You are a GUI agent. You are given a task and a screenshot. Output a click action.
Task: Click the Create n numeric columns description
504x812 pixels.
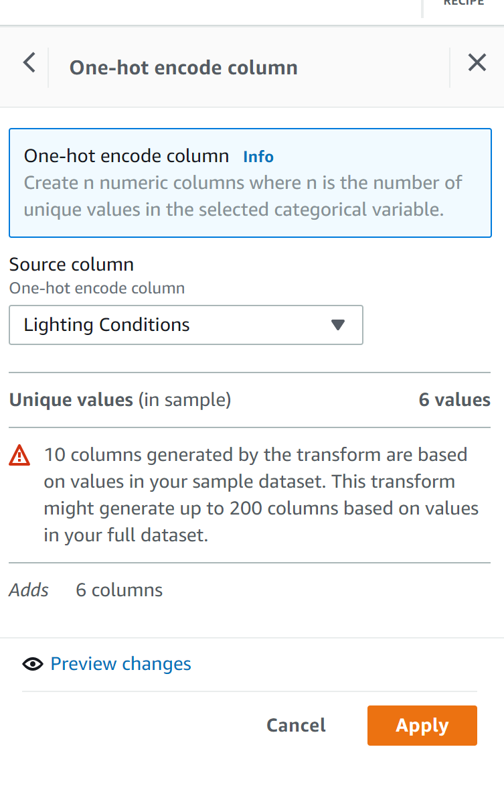pyautogui.click(x=243, y=196)
